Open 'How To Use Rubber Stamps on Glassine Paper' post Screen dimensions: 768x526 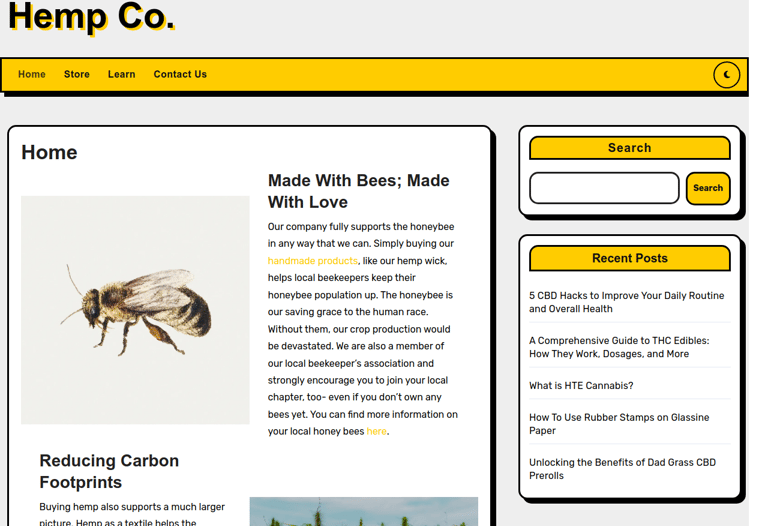point(619,424)
